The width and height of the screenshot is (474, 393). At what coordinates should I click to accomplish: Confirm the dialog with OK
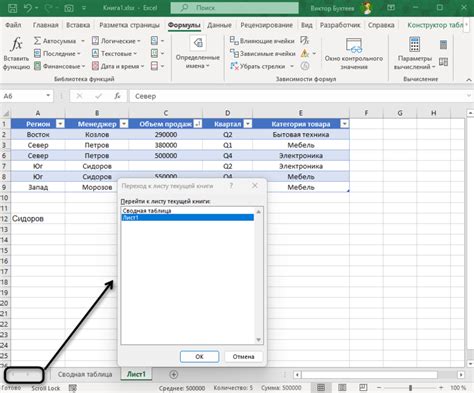199,357
